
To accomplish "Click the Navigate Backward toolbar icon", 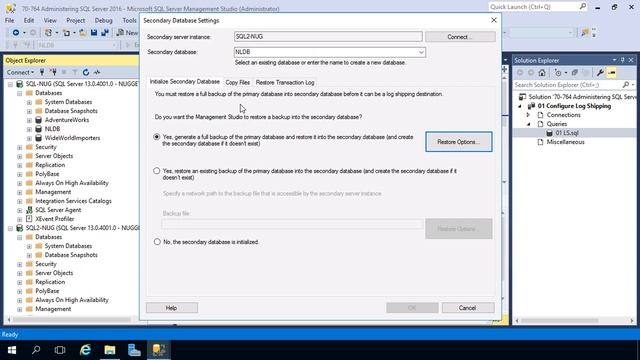I will tap(16, 33).
